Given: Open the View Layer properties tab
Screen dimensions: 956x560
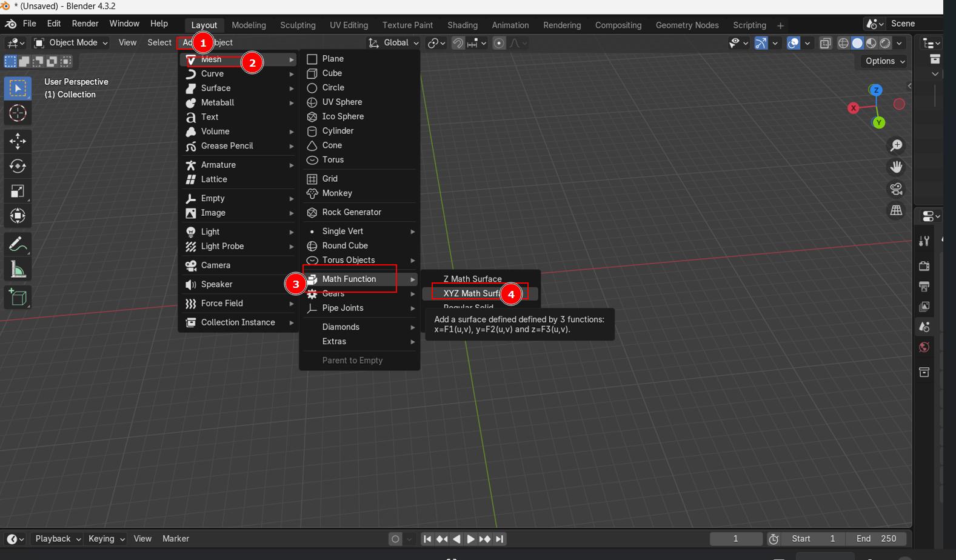Looking at the screenshot, I should pos(924,307).
